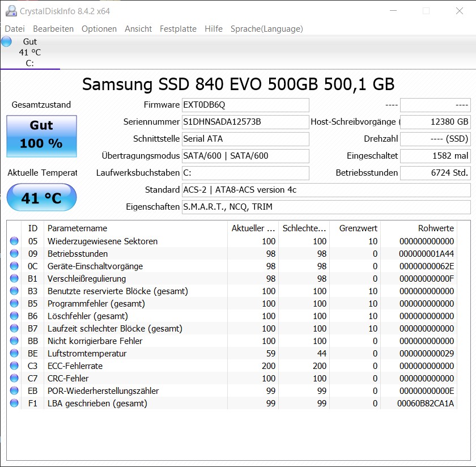Viewport: 476px width, 467px height.
Task: Open the Optionen menu
Action: pyautogui.click(x=99, y=28)
